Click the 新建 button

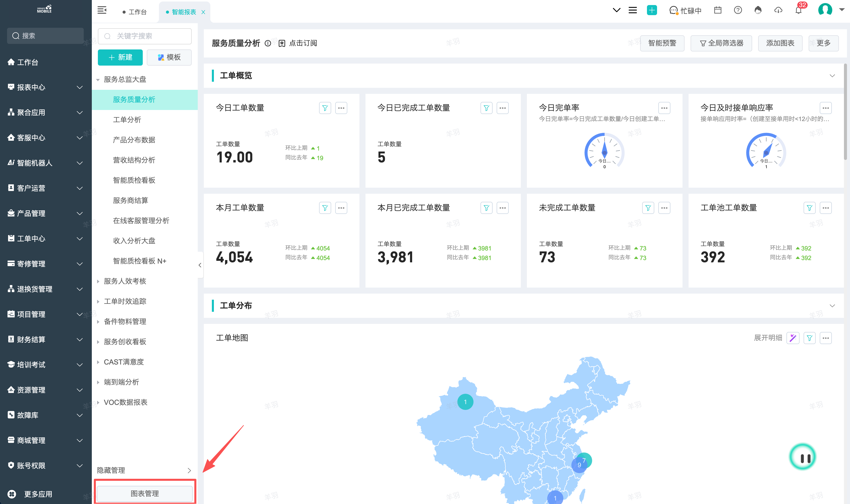click(x=120, y=58)
